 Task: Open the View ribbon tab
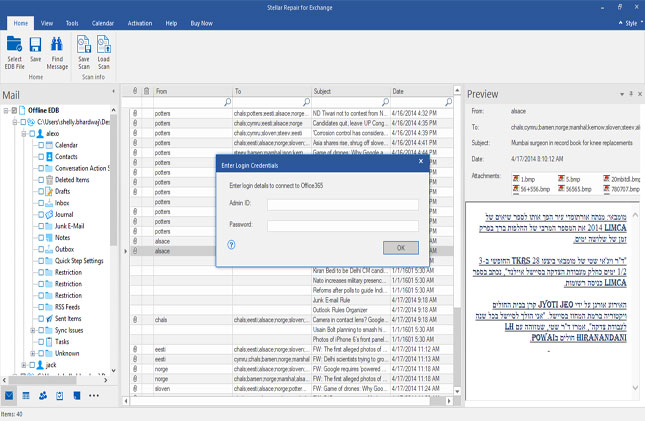click(47, 23)
